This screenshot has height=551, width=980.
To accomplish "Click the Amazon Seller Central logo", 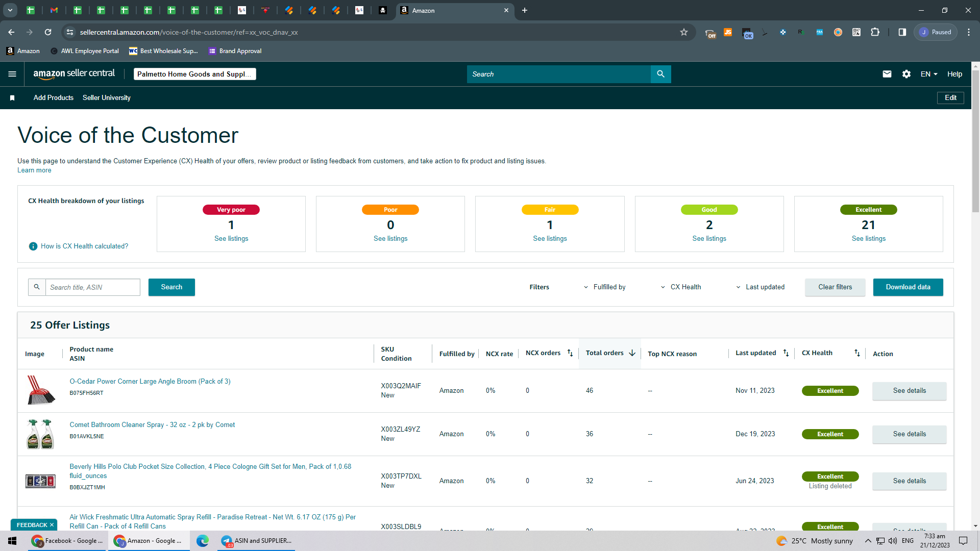I will (x=74, y=74).
